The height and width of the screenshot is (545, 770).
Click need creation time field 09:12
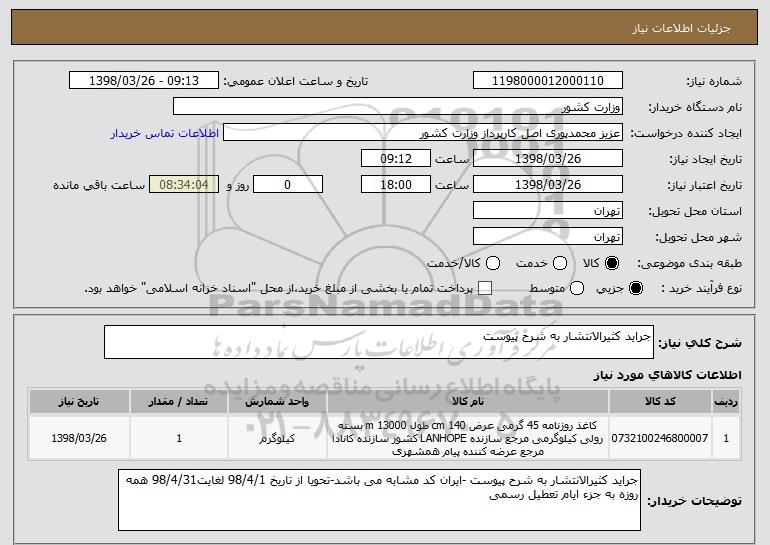pyautogui.click(x=396, y=159)
